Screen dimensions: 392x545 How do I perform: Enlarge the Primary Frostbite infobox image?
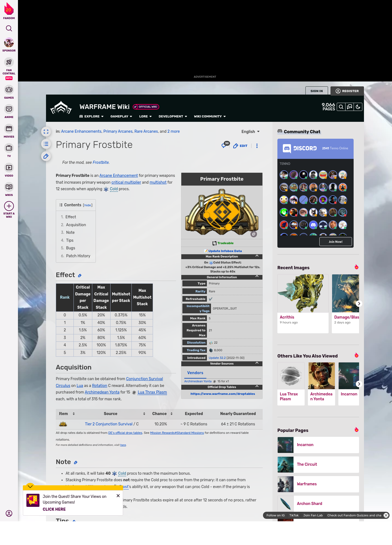coord(254,234)
